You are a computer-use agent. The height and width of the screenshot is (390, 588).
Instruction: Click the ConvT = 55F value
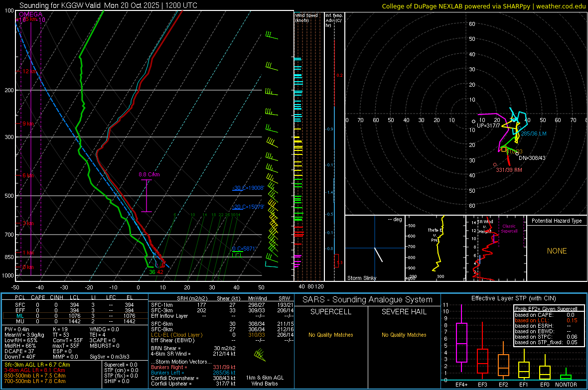point(67,341)
